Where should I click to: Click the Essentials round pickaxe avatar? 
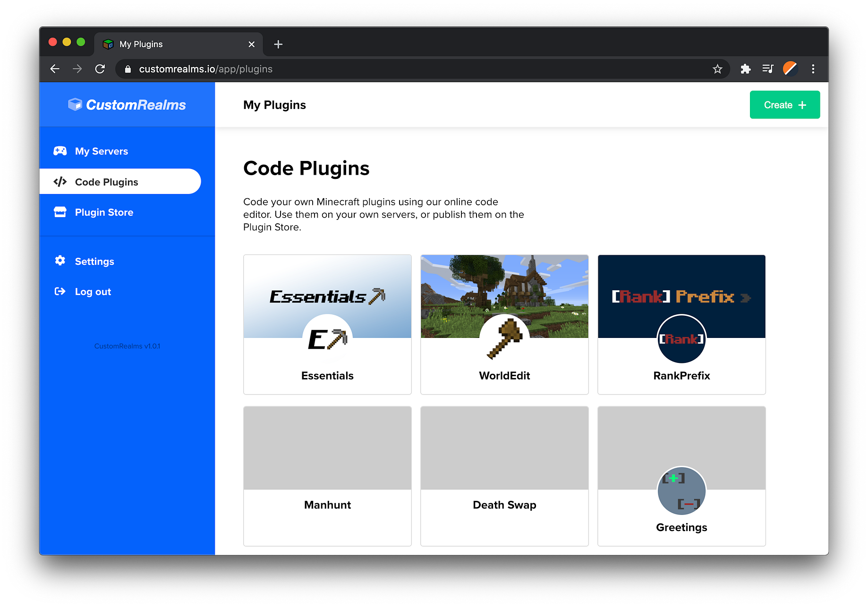(327, 338)
